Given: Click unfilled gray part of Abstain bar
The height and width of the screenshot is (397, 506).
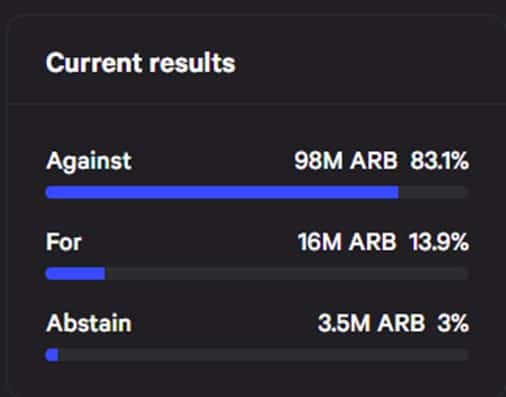Looking at the screenshot, I should (x=264, y=355).
